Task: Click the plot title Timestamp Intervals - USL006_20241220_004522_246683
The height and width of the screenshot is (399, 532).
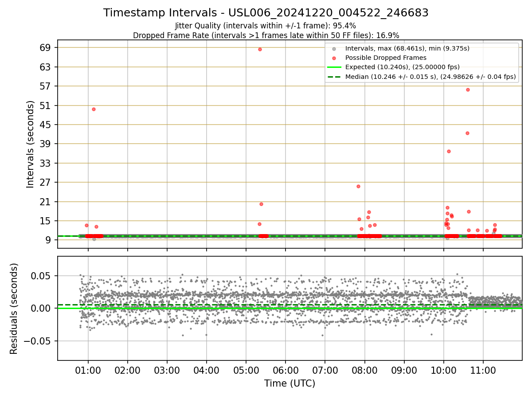Action: 266,13
